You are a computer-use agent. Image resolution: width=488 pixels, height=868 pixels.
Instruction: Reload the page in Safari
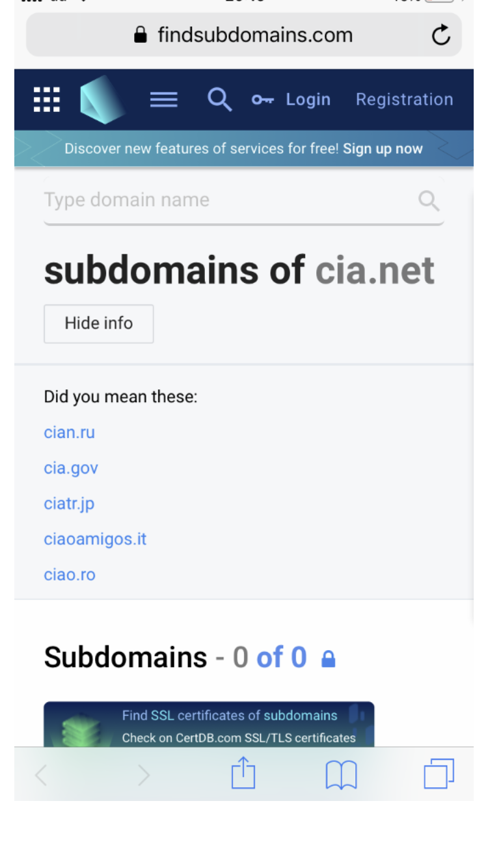pos(441,35)
